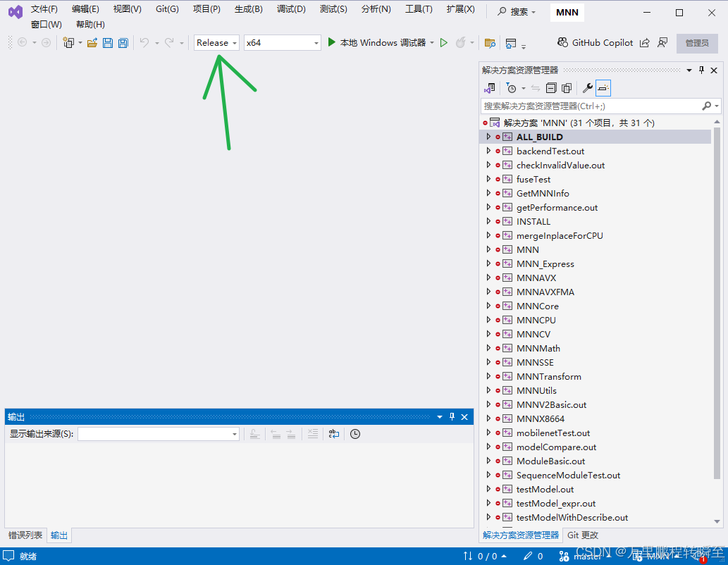
Task: Click the window layout toolbar icon
Action: 511,44
